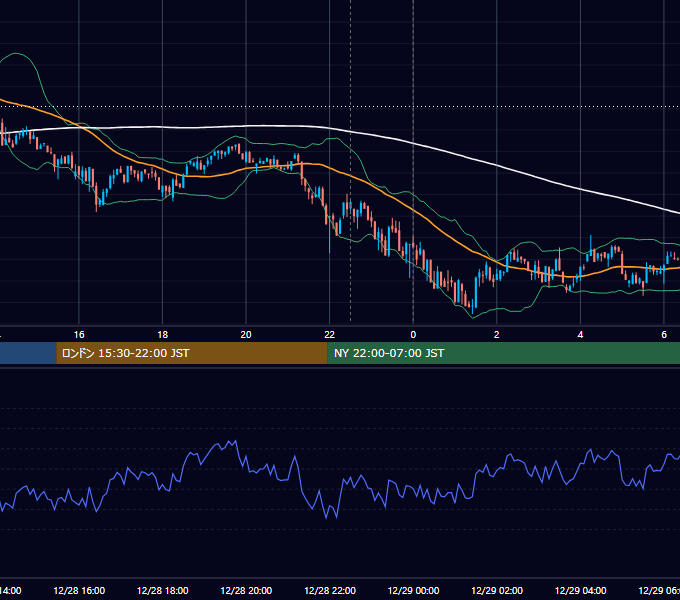Click the 12/28 20:00 time label

tap(246, 590)
